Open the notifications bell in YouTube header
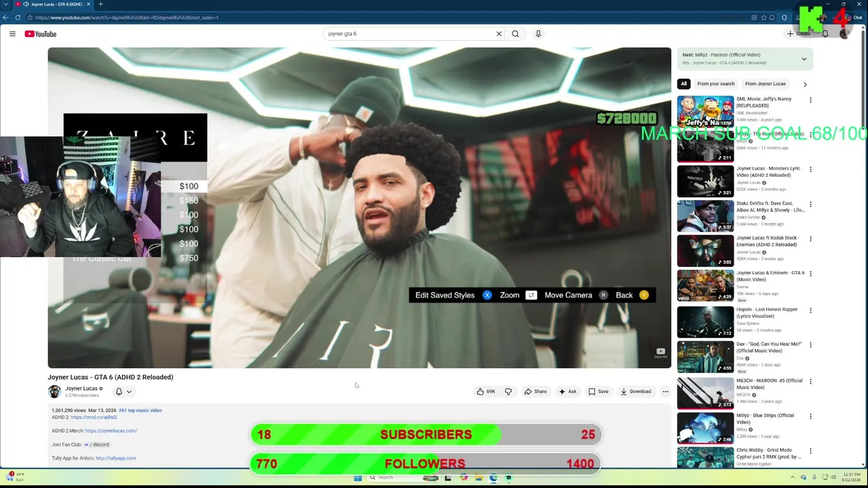Viewport: 868px width, 488px height. coord(825,34)
